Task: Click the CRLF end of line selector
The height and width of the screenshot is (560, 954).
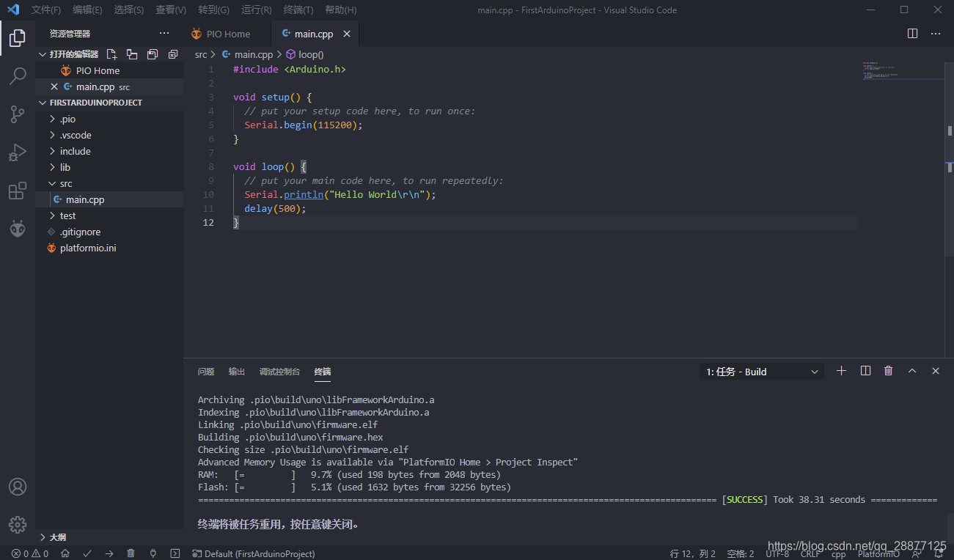Action: click(810, 553)
